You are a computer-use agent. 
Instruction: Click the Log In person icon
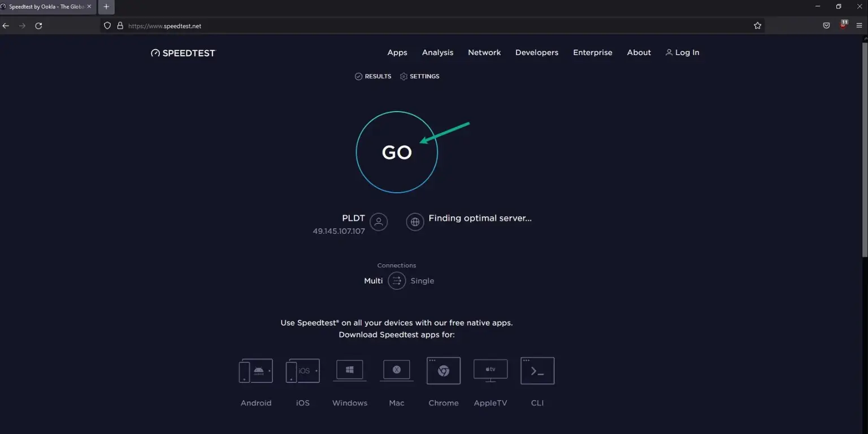click(669, 53)
